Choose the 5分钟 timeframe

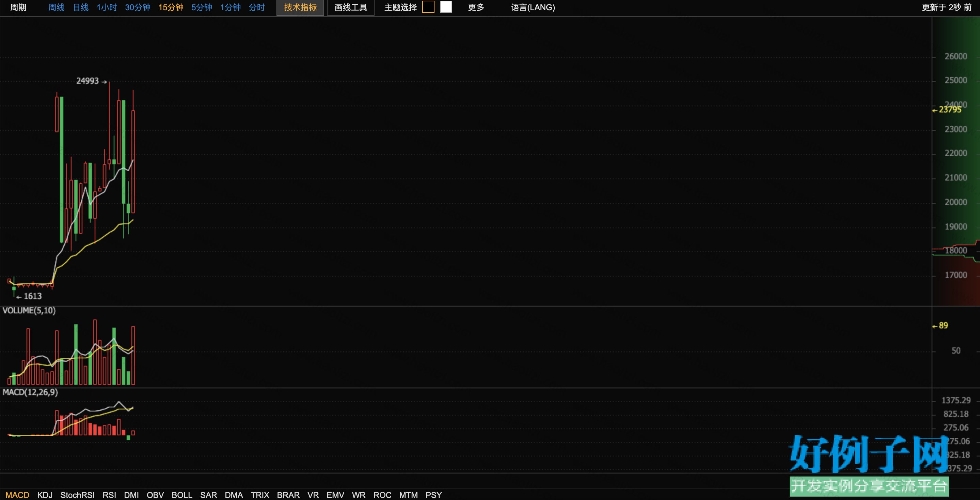click(202, 7)
